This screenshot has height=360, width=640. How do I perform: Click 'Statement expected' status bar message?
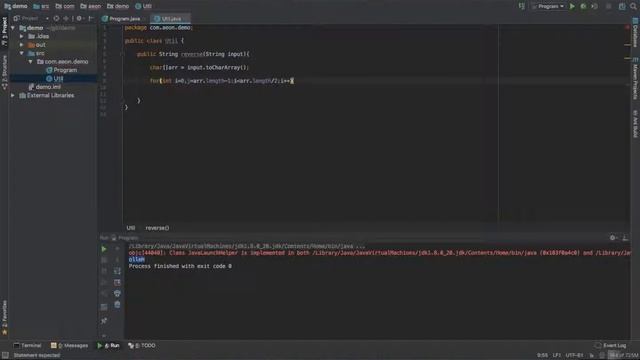pyautogui.click(x=37, y=355)
